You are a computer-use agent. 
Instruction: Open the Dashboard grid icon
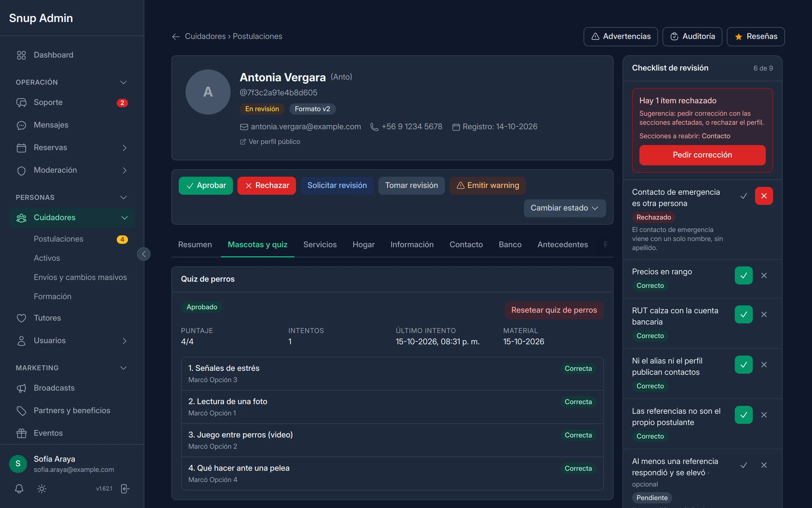click(21, 55)
